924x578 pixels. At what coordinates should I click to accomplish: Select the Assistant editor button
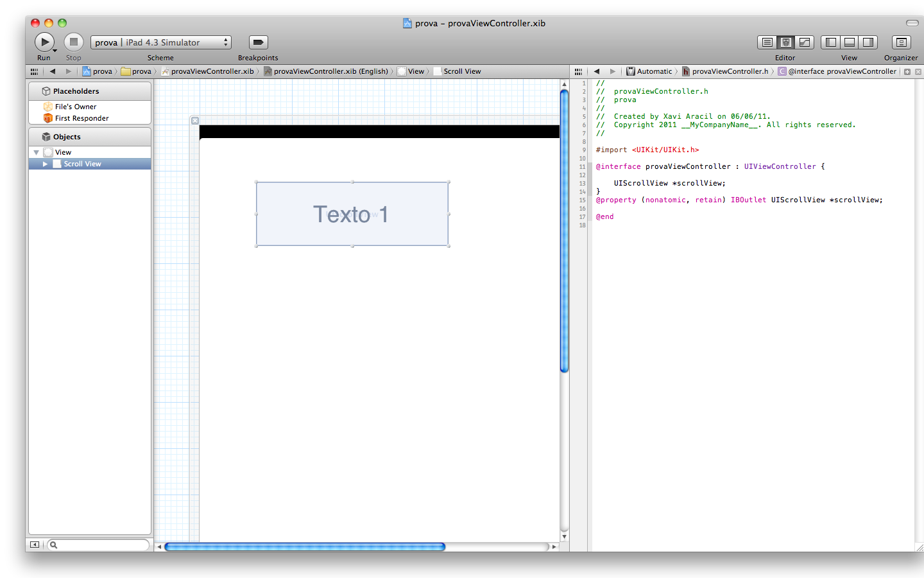pyautogui.click(x=785, y=42)
